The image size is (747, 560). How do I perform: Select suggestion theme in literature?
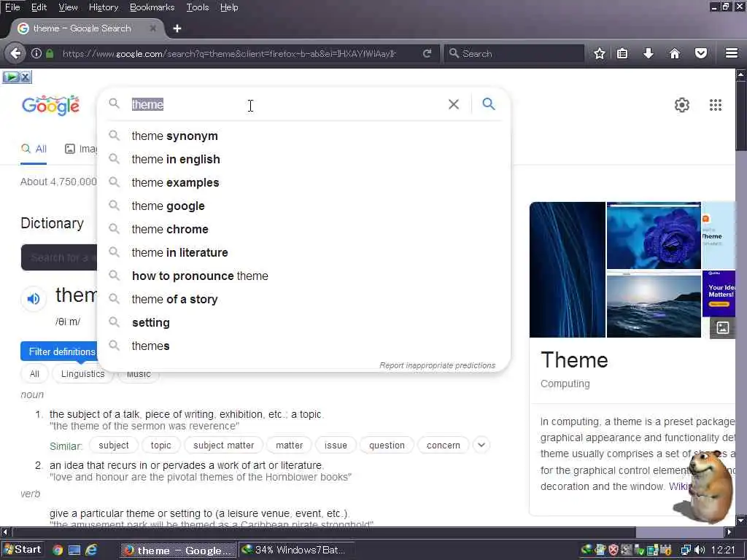point(303,253)
